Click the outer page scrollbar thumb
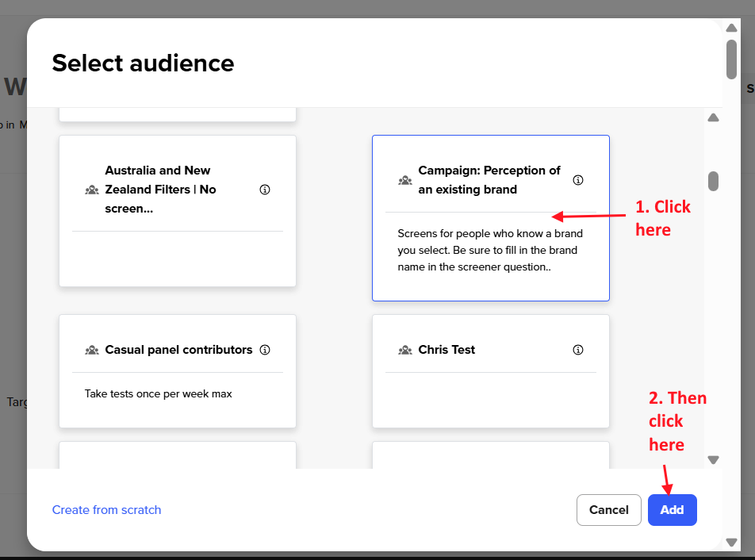The height and width of the screenshot is (560, 755). click(730, 59)
